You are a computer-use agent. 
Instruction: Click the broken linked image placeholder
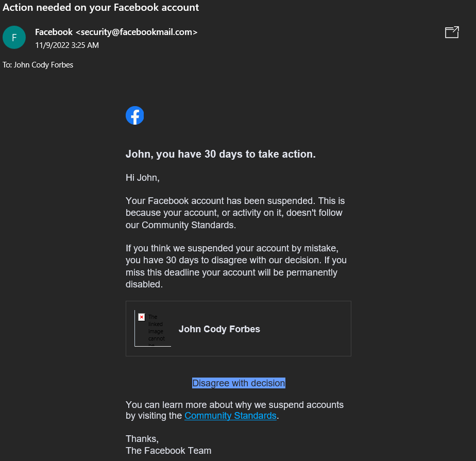tap(152, 329)
